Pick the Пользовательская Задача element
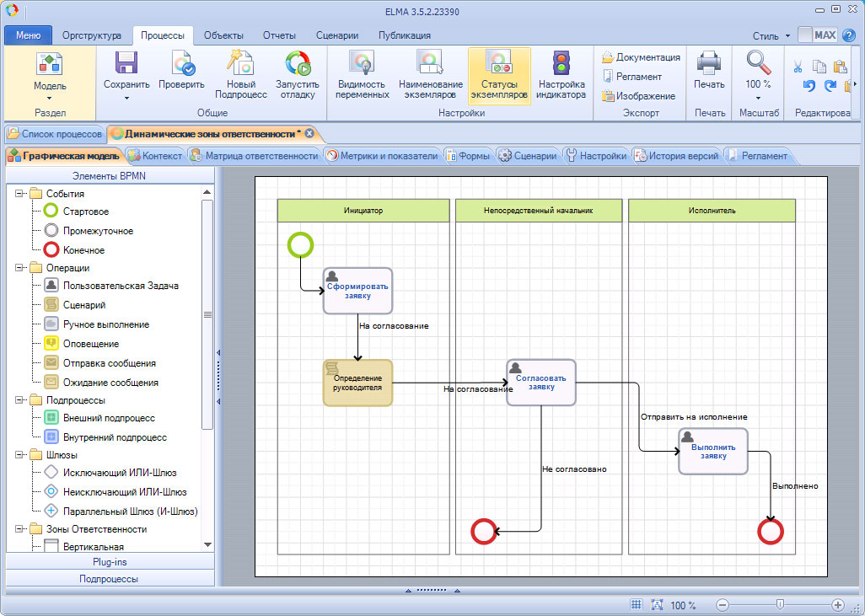 (x=111, y=286)
